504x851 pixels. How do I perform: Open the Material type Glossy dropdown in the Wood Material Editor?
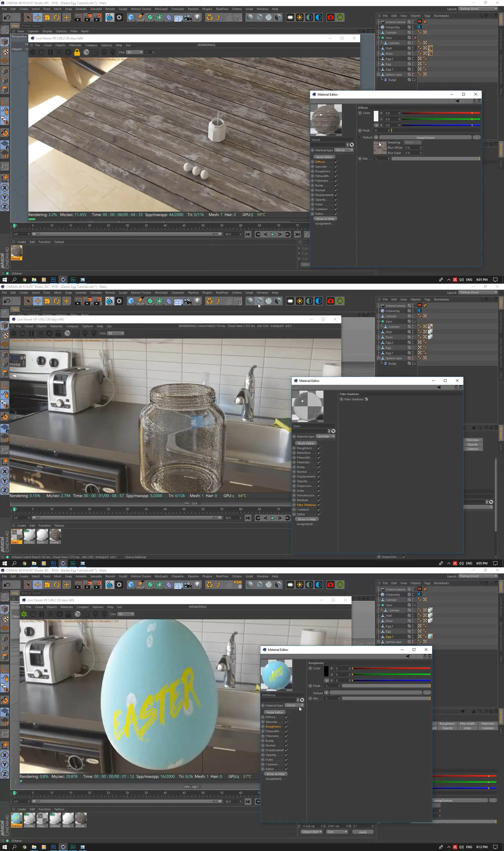[x=344, y=150]
